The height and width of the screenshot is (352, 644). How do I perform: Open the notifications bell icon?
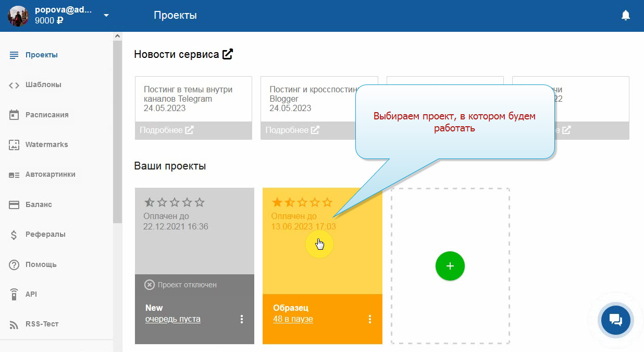click(x=626, y=16)
